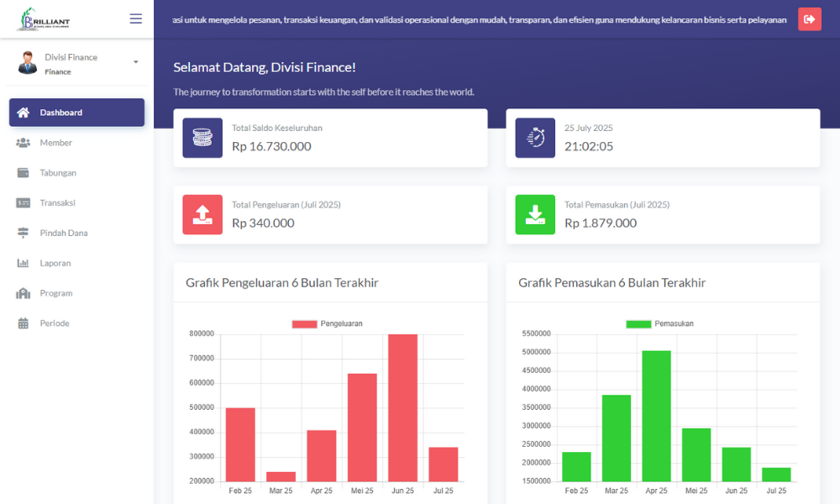Open the Dashboard menu item
The height and width of the screenshot is (504, 840).
76,113
